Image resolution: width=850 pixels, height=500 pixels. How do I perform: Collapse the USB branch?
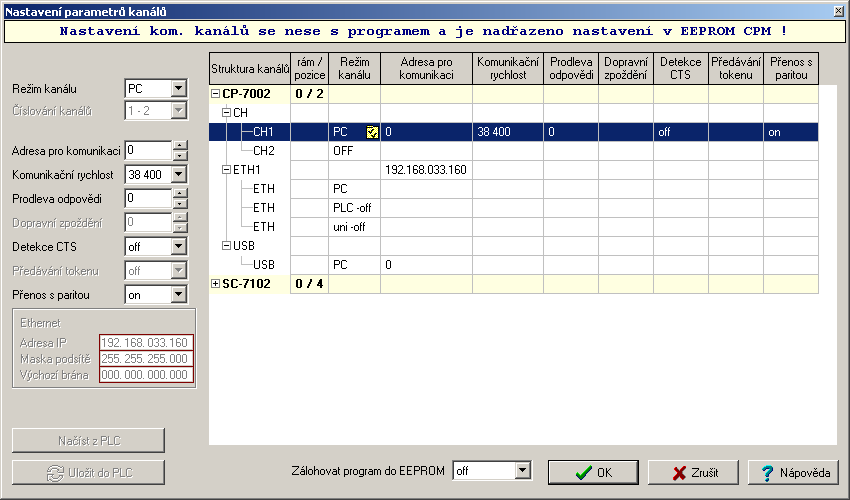coord(227,246)
